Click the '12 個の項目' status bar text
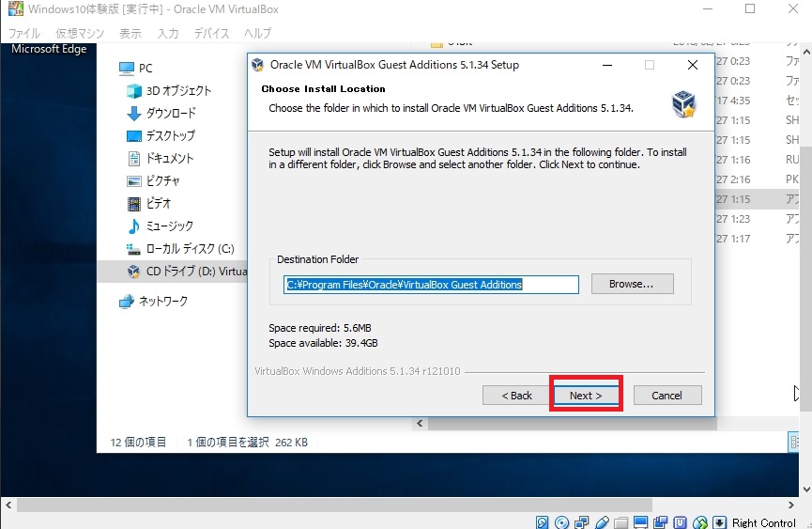Image resolution: width=812 pixels, height=529 pixels. coord(138,442)
